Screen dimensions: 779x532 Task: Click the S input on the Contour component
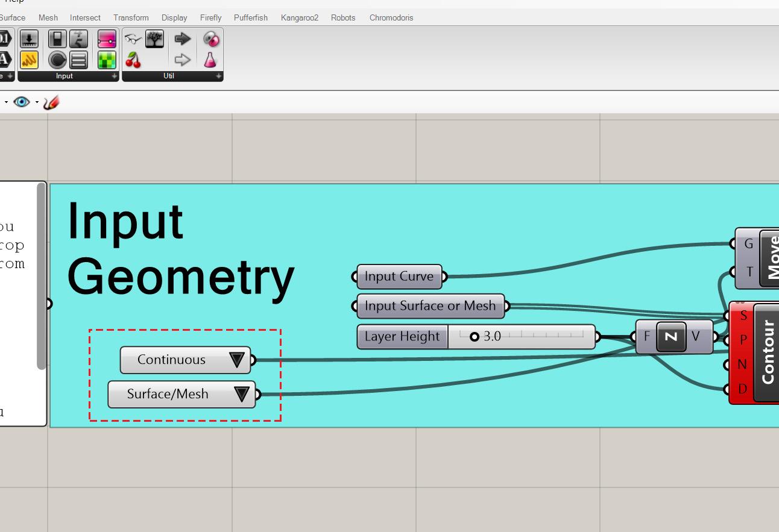click(x=743, y=316)
